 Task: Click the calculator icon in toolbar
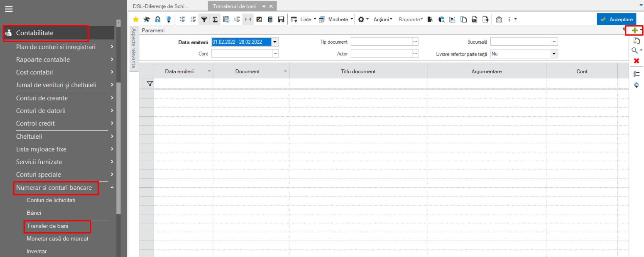[x=270, y=19]
